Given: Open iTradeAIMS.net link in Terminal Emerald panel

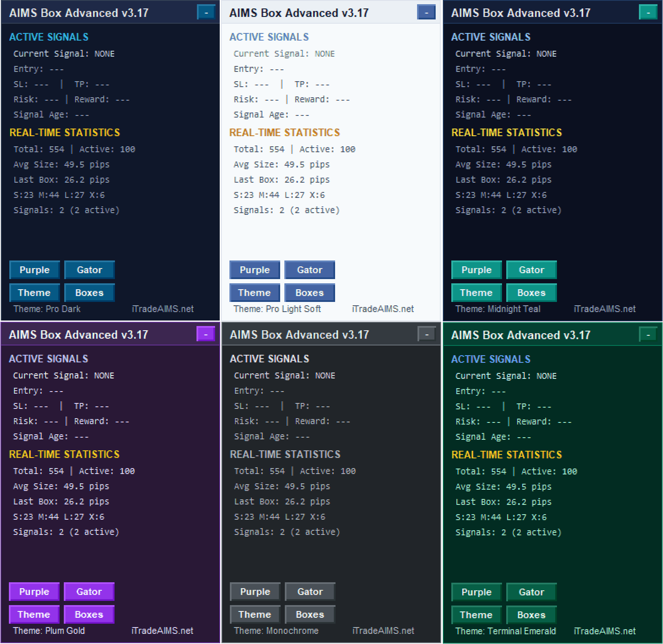Looking at the screenshot, I should [605, 631].
